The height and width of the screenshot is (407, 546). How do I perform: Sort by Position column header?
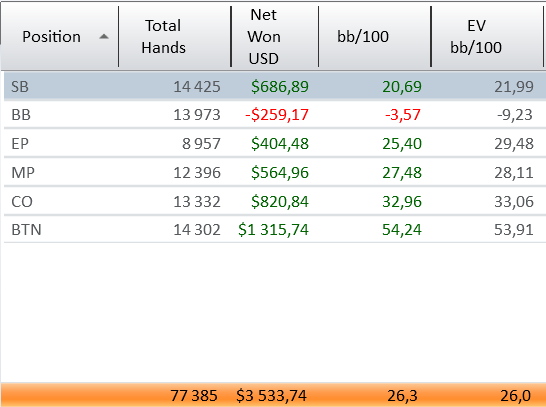coord(60,37)
